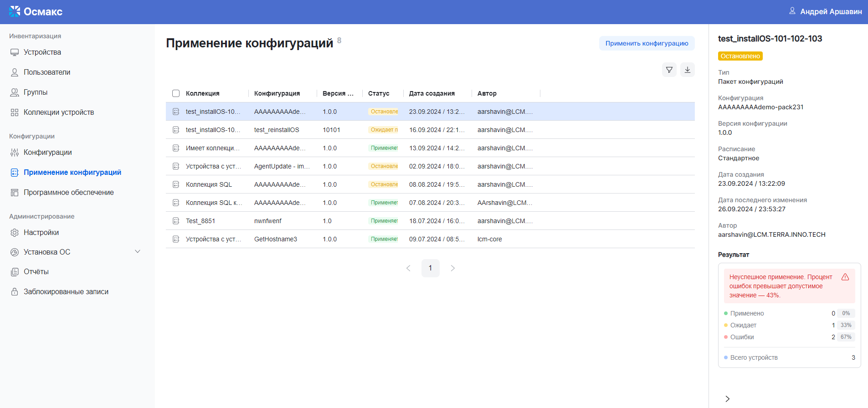868x408 pixels.
Task: Select page 1 in pagination
Action: point(430,268)
